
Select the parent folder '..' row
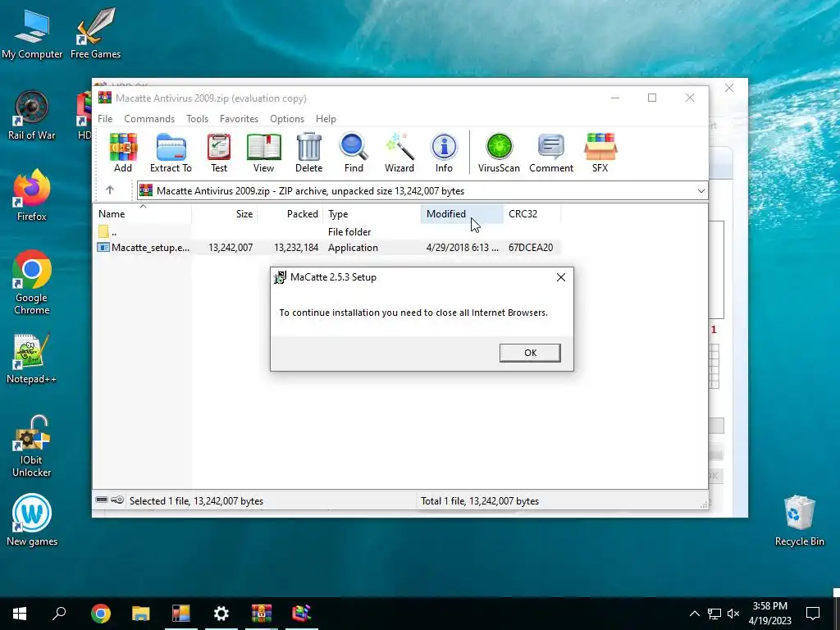327,232
